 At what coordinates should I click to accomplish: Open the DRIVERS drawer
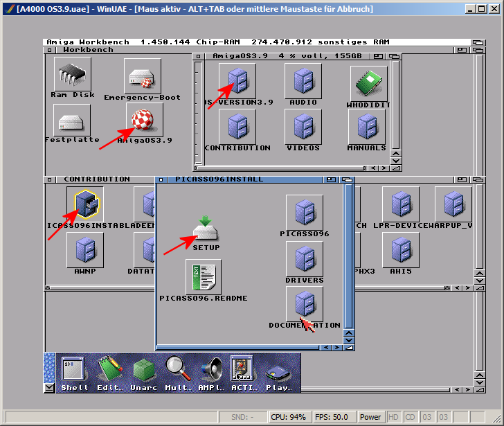point(305,259)
